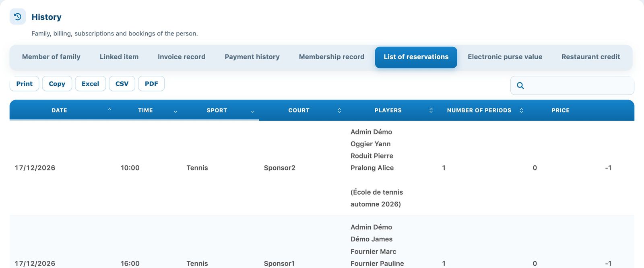Open the Invoice record tab
Image resolution: width=644 pixels, height=268 pixels.
[x=182, y=57]
